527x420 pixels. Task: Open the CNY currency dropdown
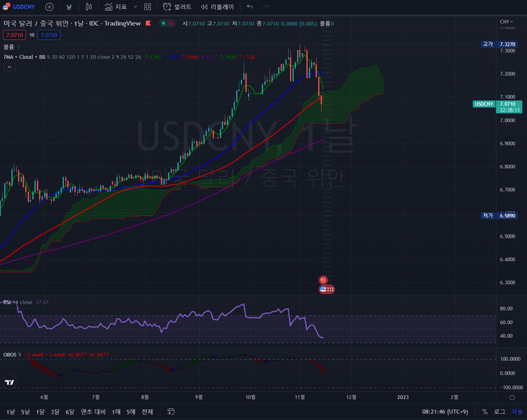[506, 22]
